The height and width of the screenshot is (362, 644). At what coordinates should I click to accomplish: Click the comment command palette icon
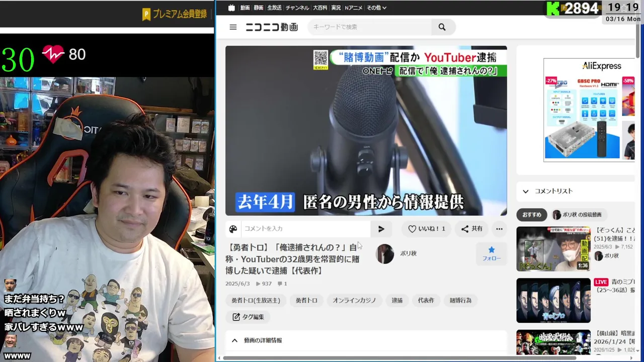[x=233, y=229]
